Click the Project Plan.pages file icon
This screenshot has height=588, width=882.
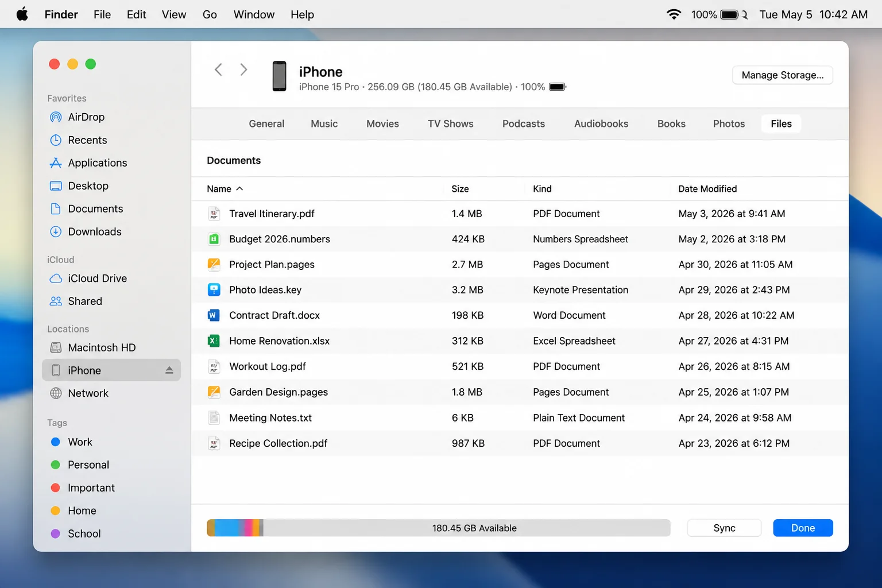tap(214, 265)
